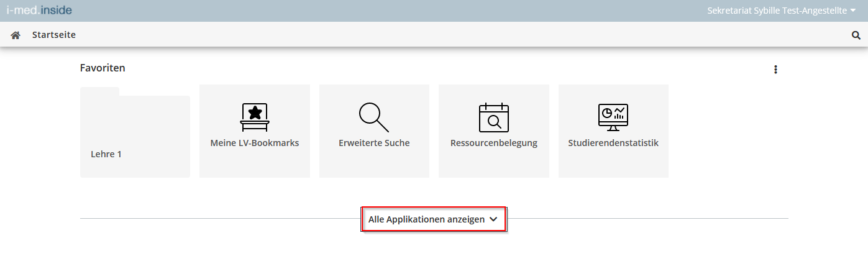Click the Meine LV-Bookmarks star icon
This screenshot has height=266, width=868.
point(255,117)
